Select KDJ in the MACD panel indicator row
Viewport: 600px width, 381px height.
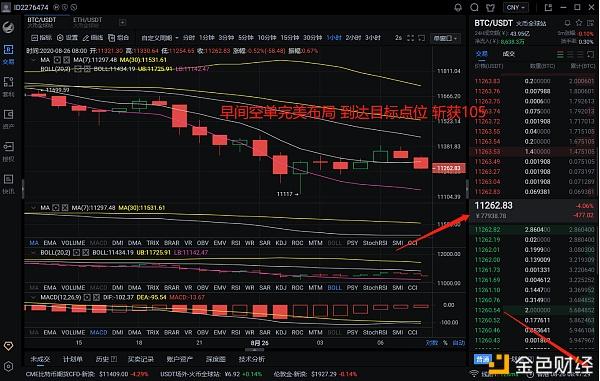click(x=281, y=332)
